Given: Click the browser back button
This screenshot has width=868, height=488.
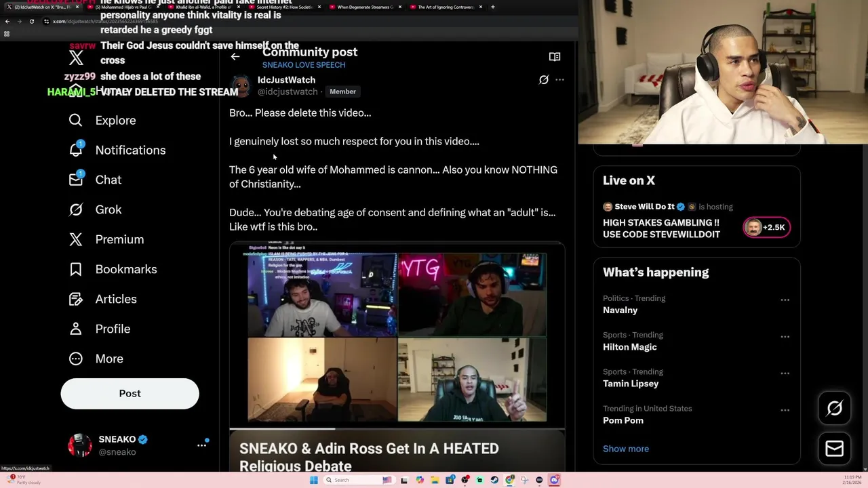Looking at the screenshot, I should coord(7,21).
